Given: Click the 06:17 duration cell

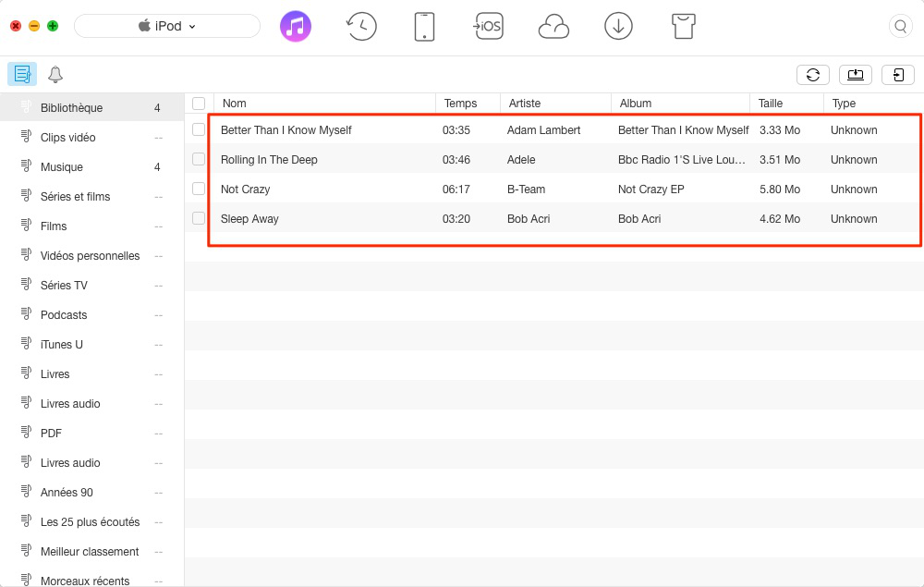Looking at the screenshot, I should (x=456, y=189).
